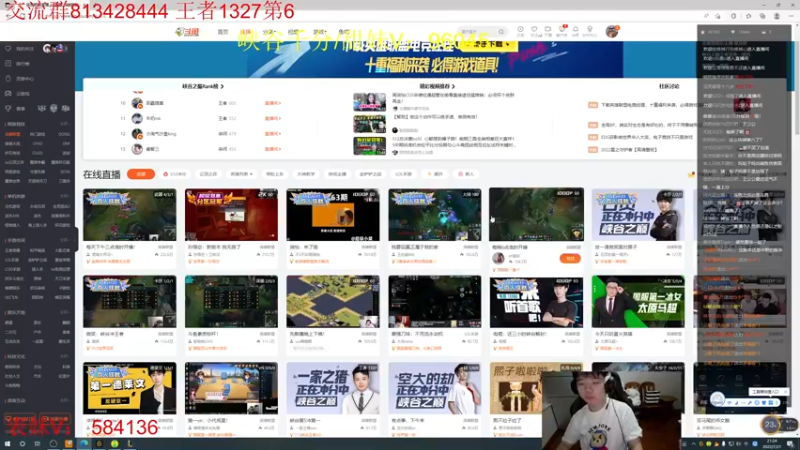Open live room link for rank 13
This screenshot has width=800, height=450.
(272, 149)
